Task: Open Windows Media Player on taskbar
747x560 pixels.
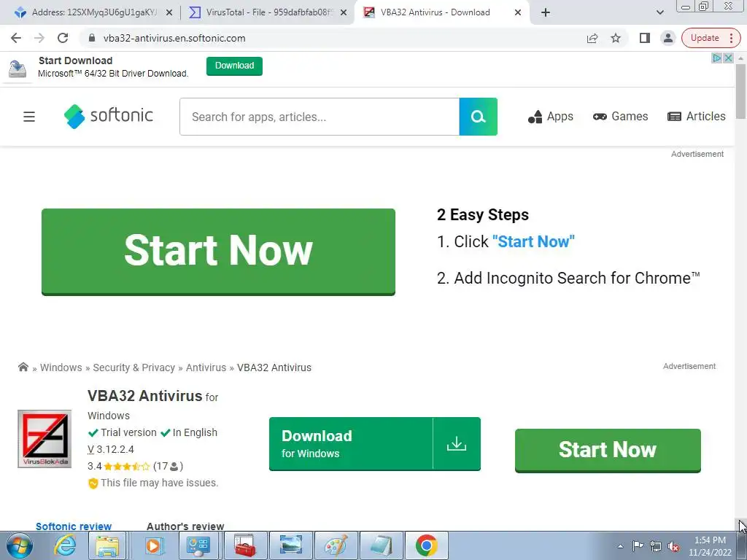Action: tap(153, 545)
